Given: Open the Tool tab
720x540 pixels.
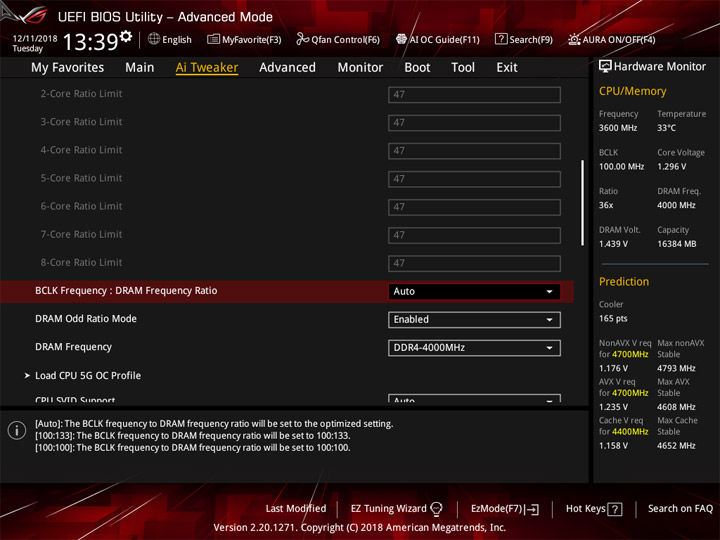Looking at the screenshot, I should (463, 68).
